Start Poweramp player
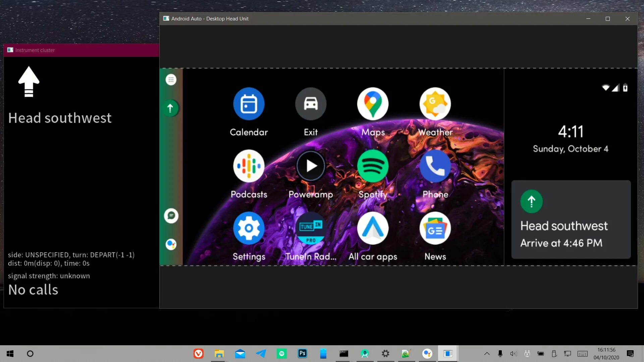The width and height of the screenshot is (644, 362). (x=311, y=166)
